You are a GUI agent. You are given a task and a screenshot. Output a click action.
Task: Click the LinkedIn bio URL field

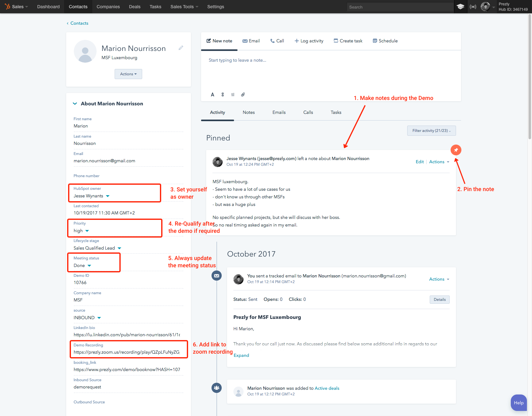pos(127,335)
